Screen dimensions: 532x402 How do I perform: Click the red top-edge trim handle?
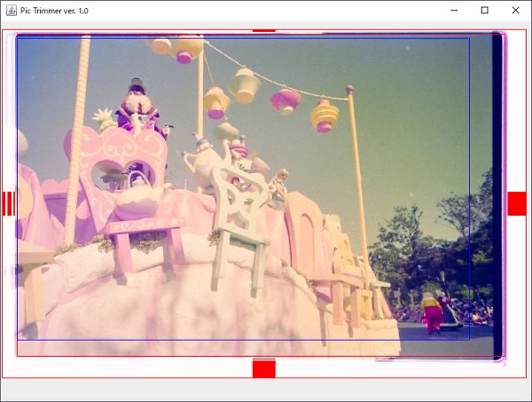pyautogui.click(x=263, y=31)
